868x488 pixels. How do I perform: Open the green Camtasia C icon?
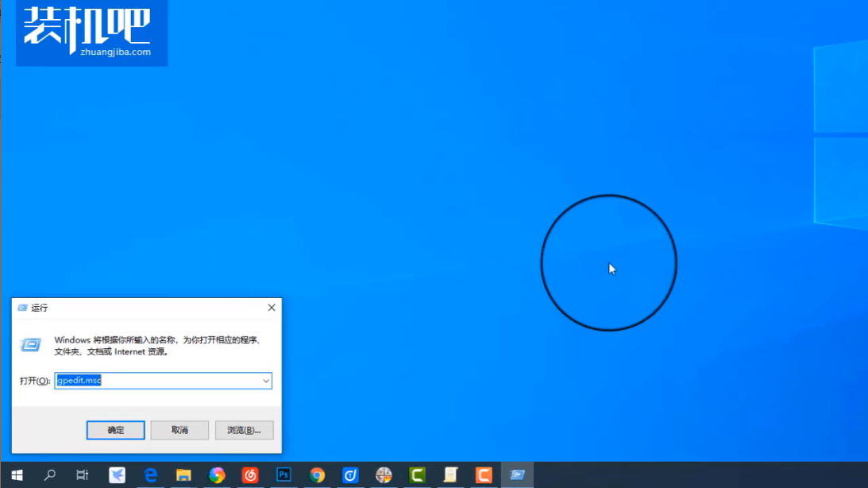coord(417,475)
